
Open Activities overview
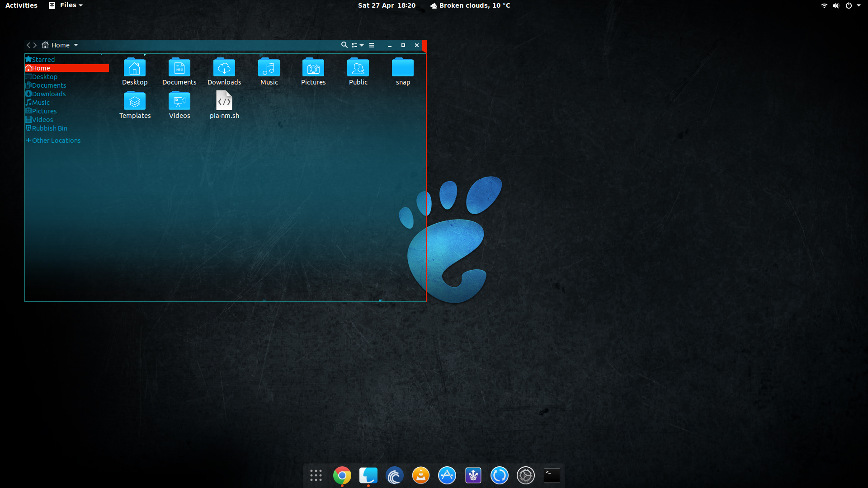(21, 5)
